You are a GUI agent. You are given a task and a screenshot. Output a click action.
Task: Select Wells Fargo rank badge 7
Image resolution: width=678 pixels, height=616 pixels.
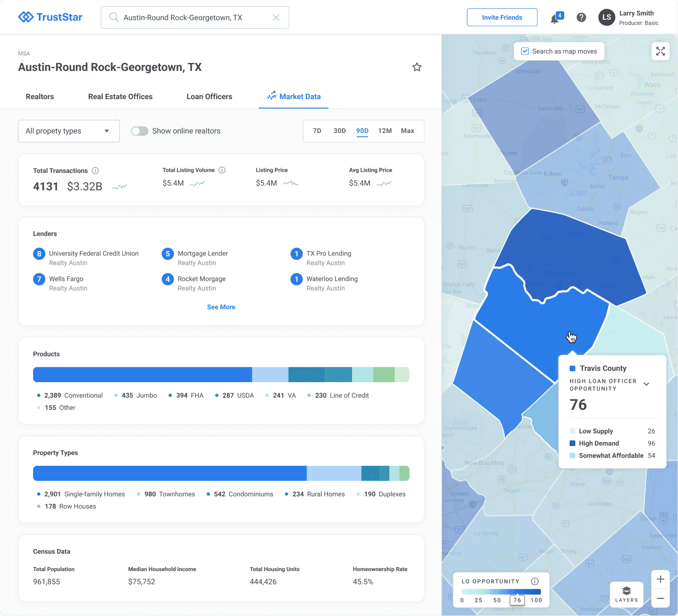(x=39, y=279)
